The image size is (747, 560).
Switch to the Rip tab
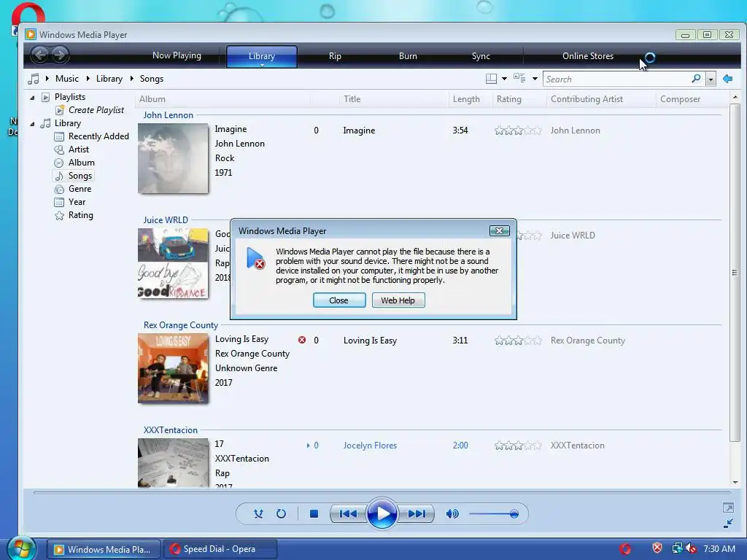tap(335, 55)
